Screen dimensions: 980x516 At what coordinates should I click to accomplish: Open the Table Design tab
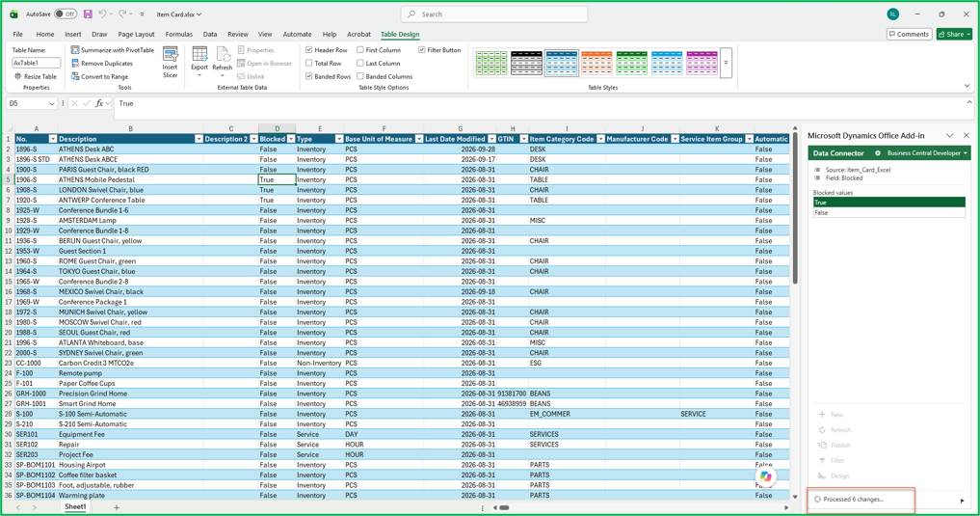400,35
